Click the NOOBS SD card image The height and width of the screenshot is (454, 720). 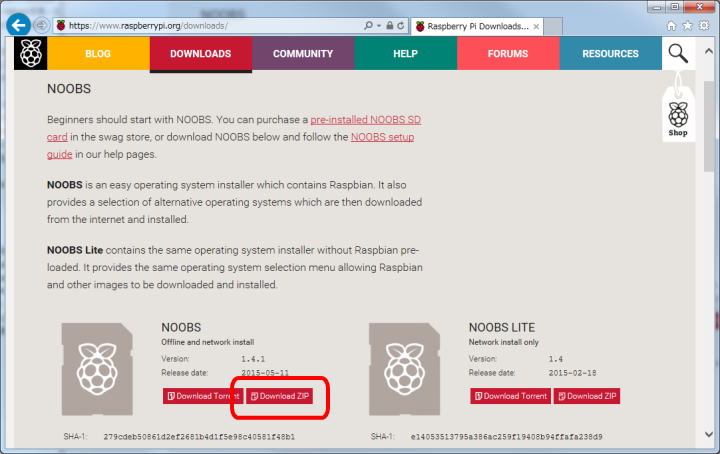(x=97, y=369)
